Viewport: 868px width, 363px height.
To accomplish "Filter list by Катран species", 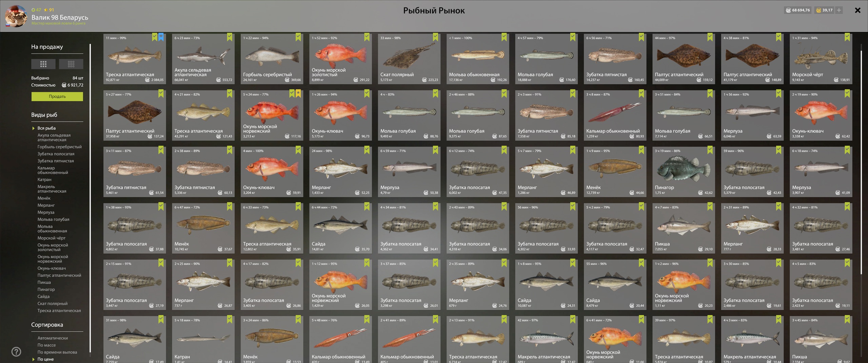I will click(x=44, y=179).
